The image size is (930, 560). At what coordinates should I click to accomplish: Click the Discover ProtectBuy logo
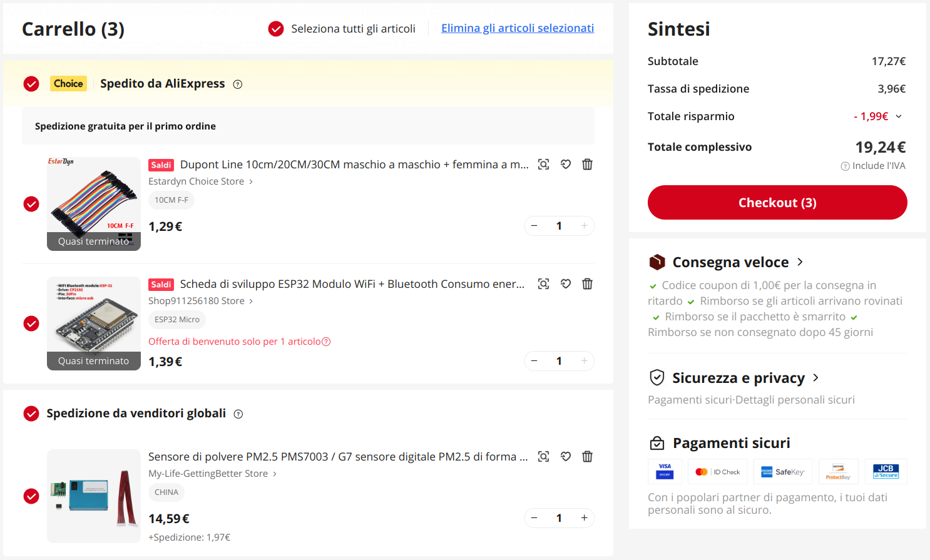839,472
